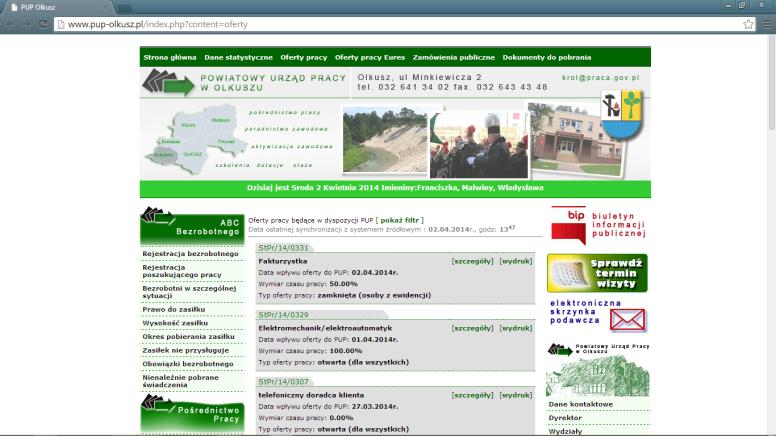
Task: Open a new tab next to PUP Olkusz
Action: coord(124,8)
